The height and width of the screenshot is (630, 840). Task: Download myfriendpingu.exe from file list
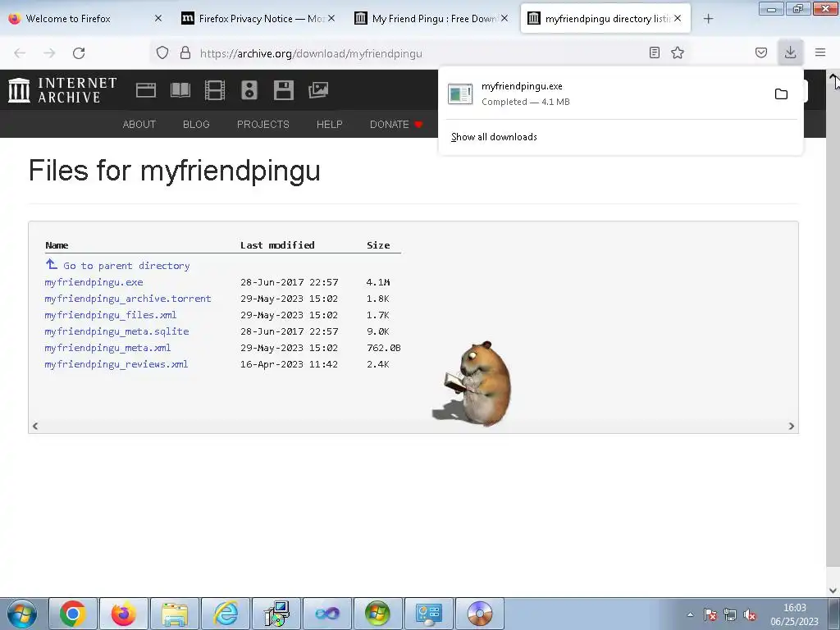tap(94, 282)
